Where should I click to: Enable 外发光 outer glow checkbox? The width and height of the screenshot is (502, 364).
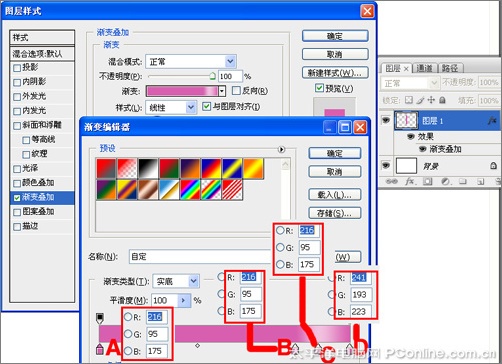click(17, 97)
